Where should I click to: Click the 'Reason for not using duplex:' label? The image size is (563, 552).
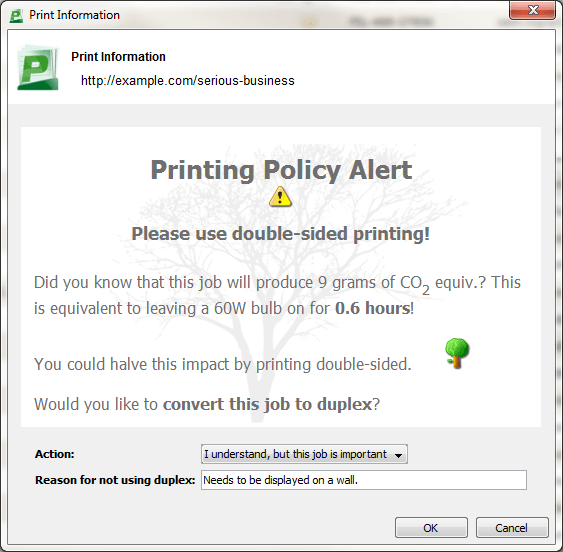point(115,480)
